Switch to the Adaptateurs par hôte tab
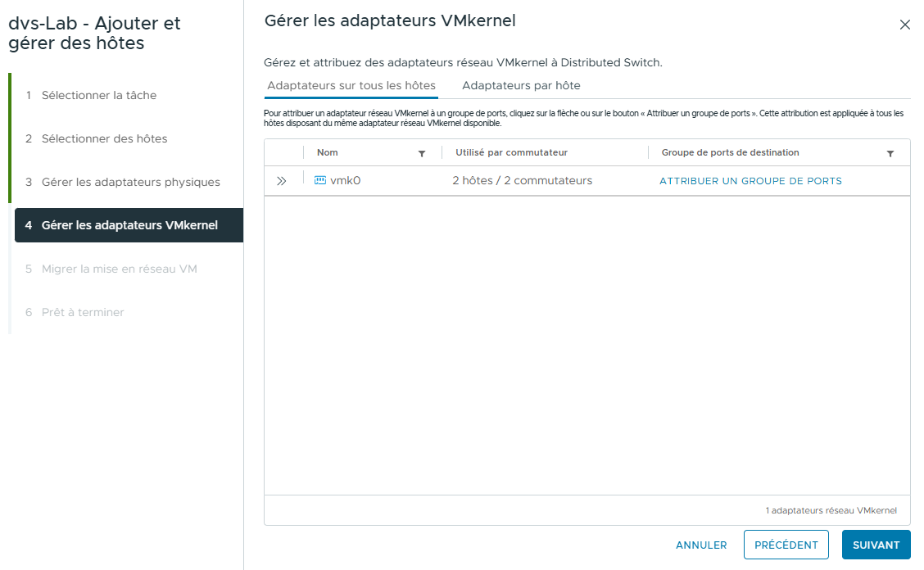The image size is (924, 570). [523, 85]
